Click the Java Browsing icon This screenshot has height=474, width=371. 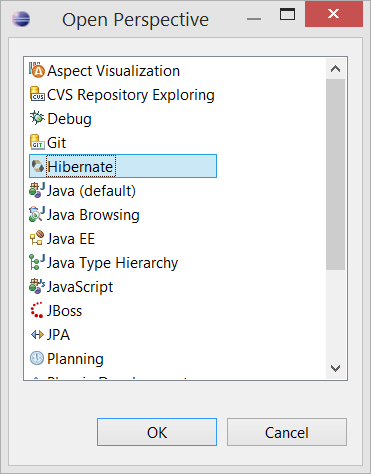point(37,214)
